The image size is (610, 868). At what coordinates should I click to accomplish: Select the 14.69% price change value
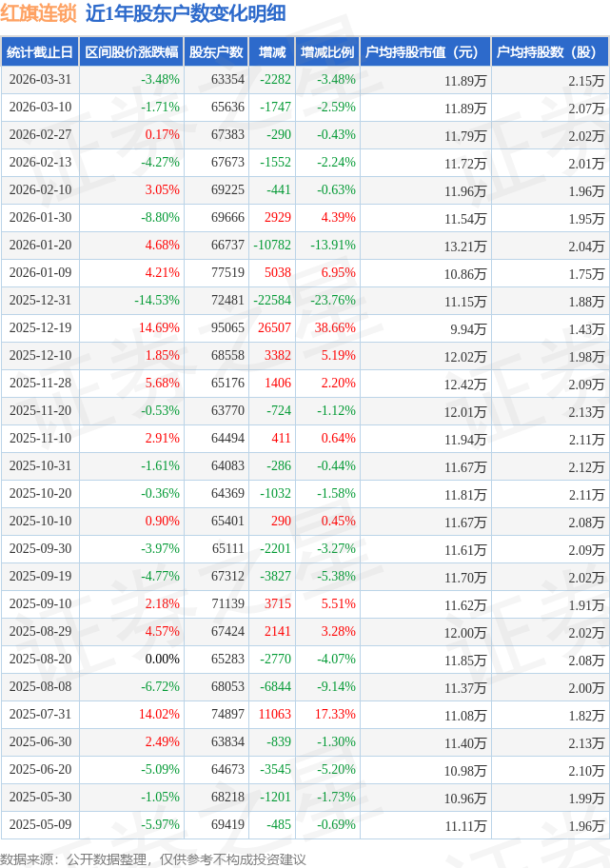160,328
